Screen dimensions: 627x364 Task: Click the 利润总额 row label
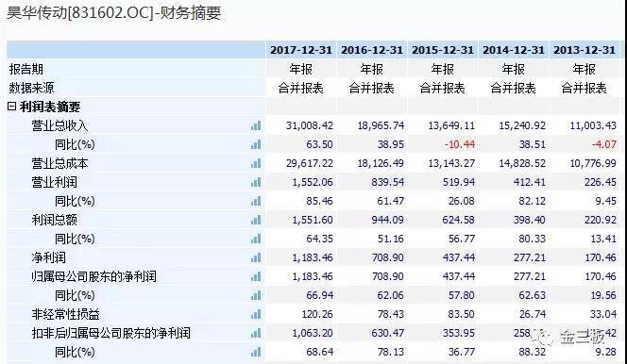coord(55,220)
